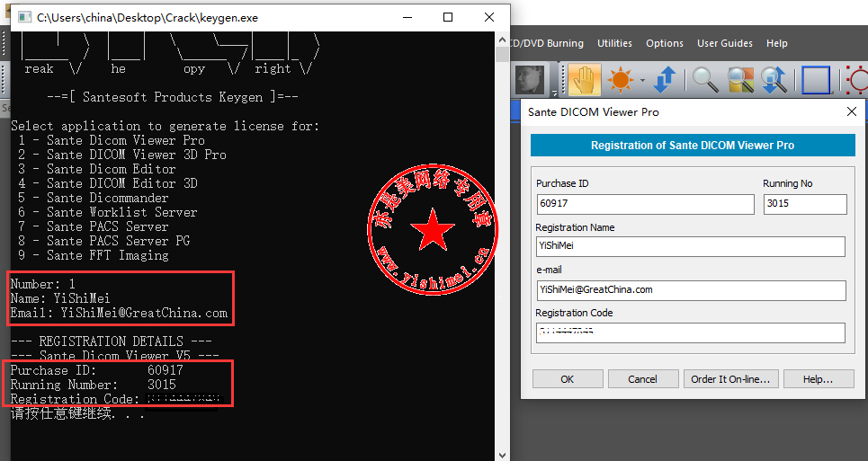Focus the Registration Name field

[690, 246]
